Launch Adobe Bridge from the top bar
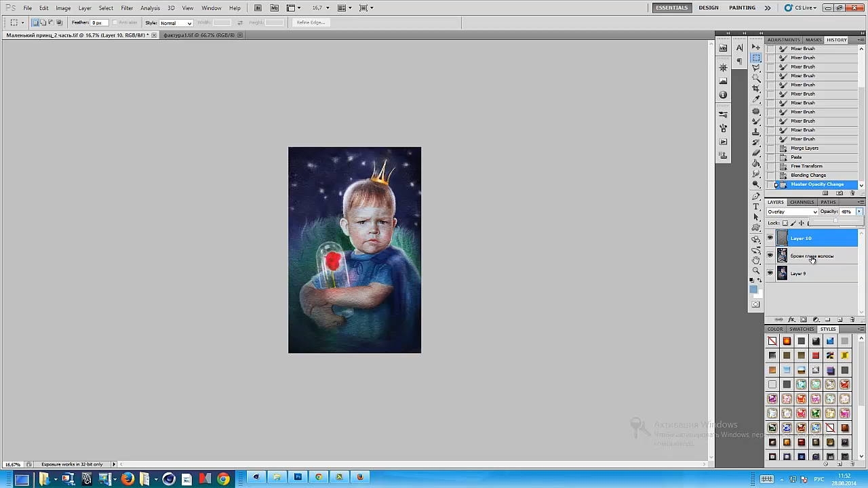868x488 pixels. 258,8
